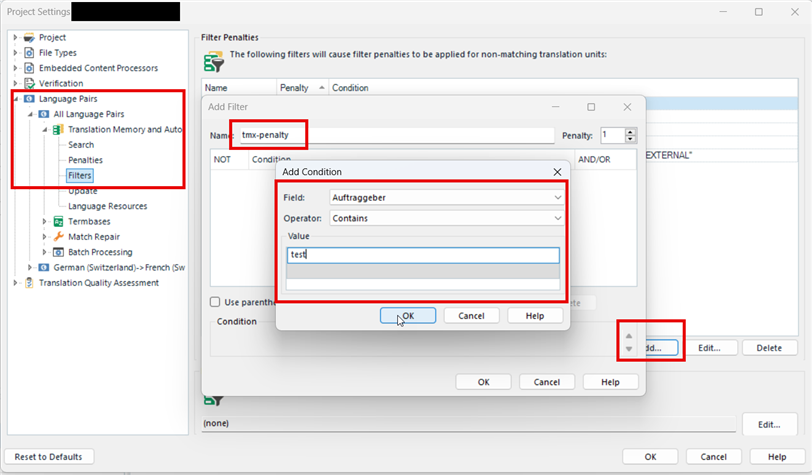Expand the Project tree node
812x475 pixels.
[15, 37]
